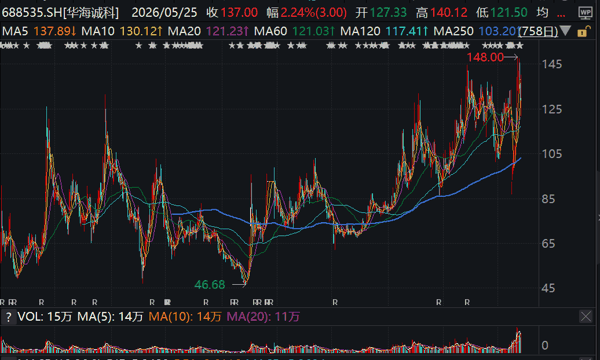Screen dimensions: 600x360
Task: Click the date 2026/05/25
Action: click(164, 13)
